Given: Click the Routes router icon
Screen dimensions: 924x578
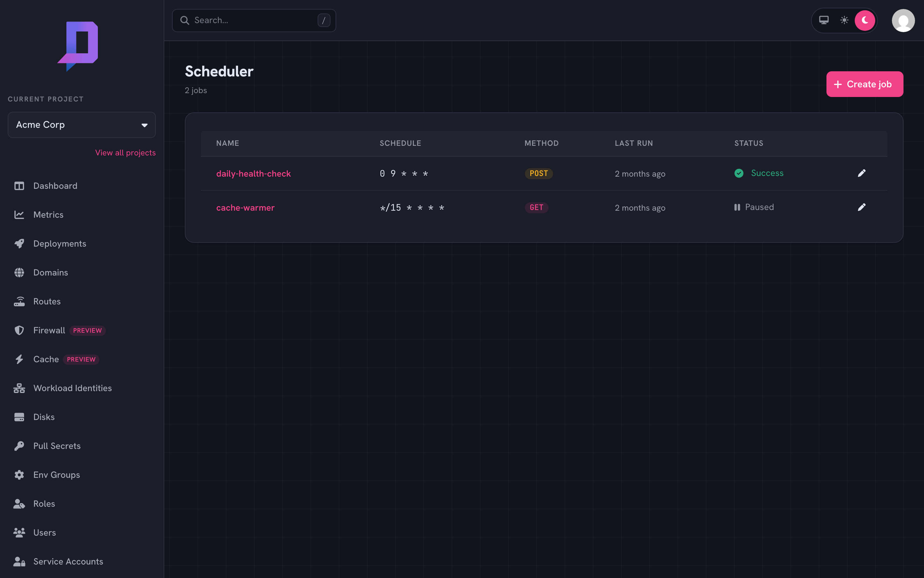Looking at the screenshot, I should click(19, 302).
